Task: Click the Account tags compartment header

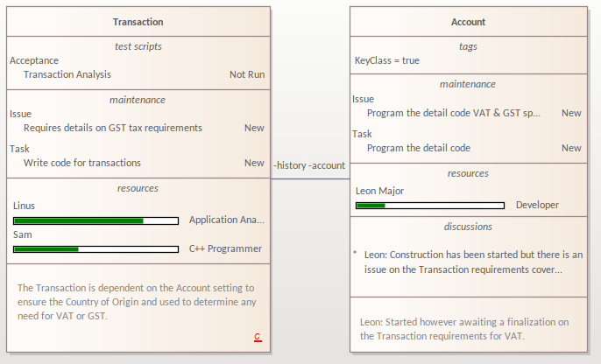Action: (467, 46)
